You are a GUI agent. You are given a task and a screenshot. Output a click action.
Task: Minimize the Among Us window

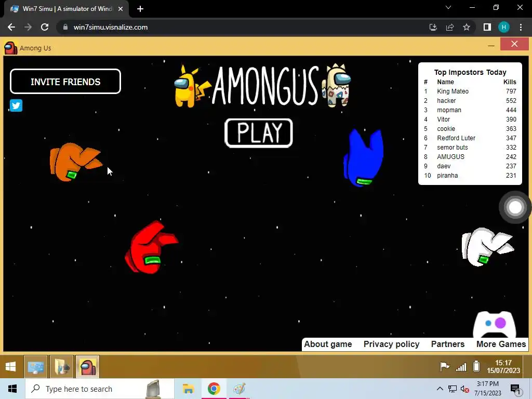[x=491, y=46]
